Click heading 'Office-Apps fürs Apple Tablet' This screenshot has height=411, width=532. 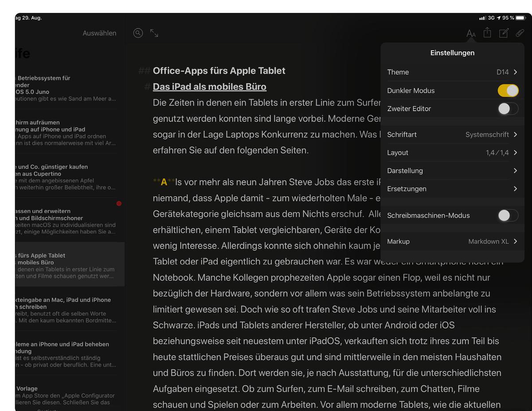219,71
